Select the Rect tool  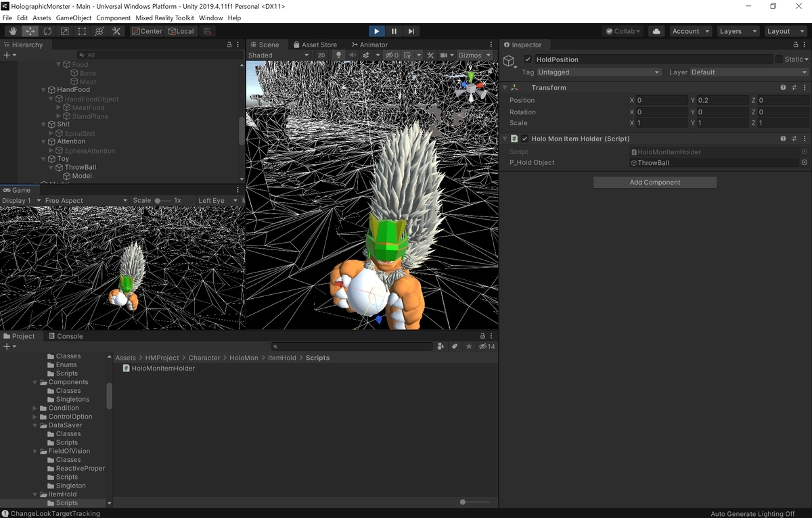(82, 31)
